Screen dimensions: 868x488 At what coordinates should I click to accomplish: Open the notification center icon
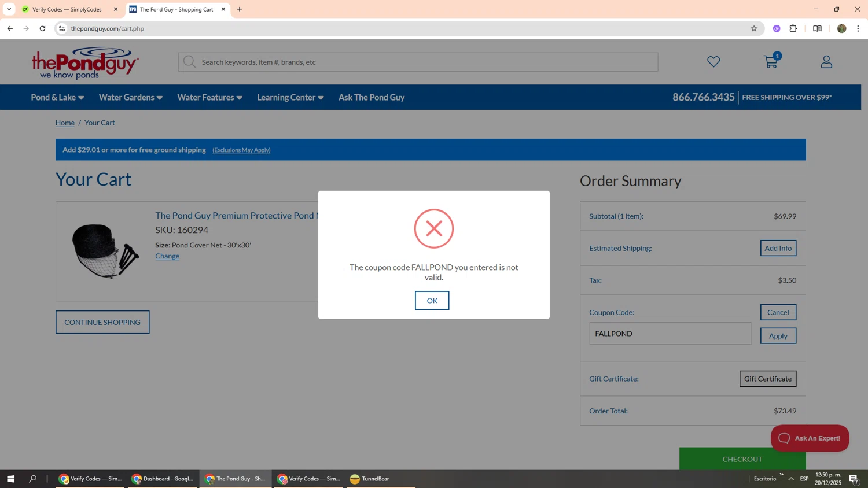click(x=854, y=479)
